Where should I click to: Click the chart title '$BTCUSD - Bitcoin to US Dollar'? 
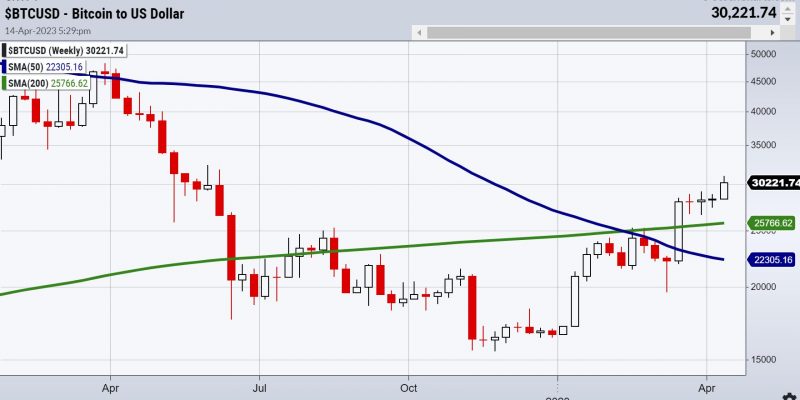pos(95,14)
